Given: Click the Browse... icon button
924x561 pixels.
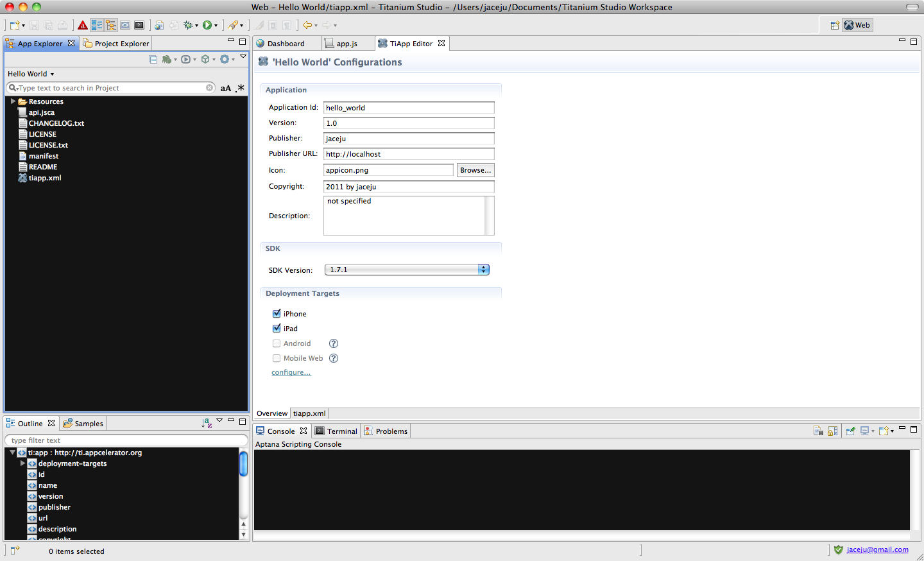Looking at the screenshot, I should (x=475, y=170).
